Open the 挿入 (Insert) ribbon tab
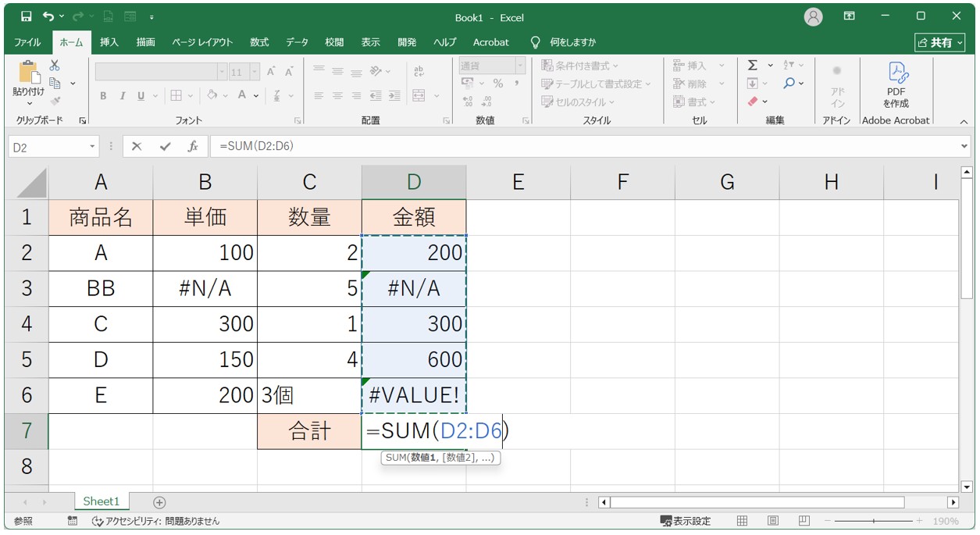Image resolution: width=980 pixels, height=535 pixels. pos(109,42)
